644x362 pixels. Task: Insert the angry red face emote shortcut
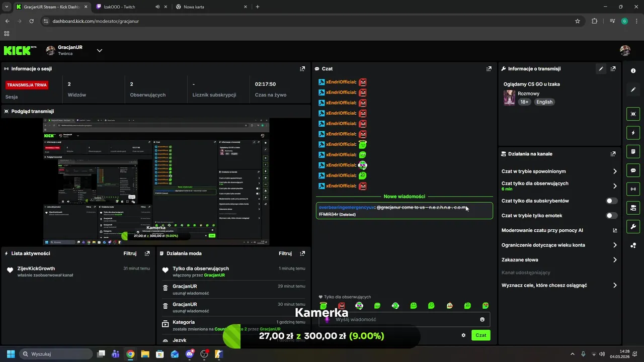342,306
